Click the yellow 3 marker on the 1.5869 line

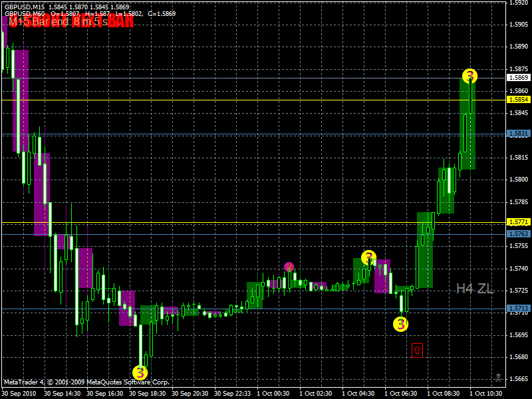(x=469, y=76)
